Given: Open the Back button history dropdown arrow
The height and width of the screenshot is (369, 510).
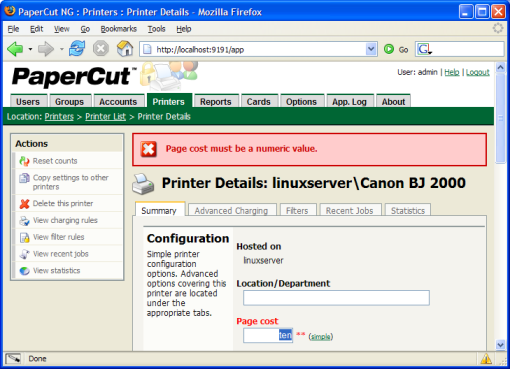Looking at the screenshot, I should [30, 49].
